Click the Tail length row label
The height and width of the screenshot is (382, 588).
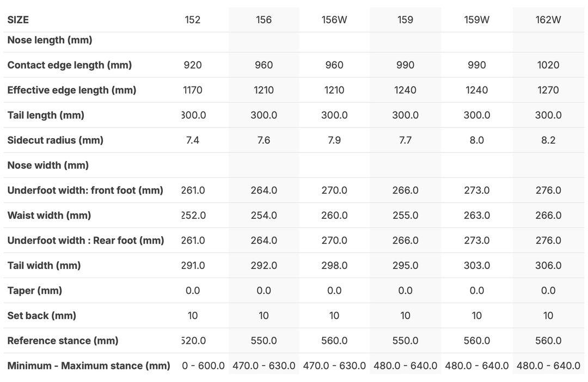click(x=46, y=115)
